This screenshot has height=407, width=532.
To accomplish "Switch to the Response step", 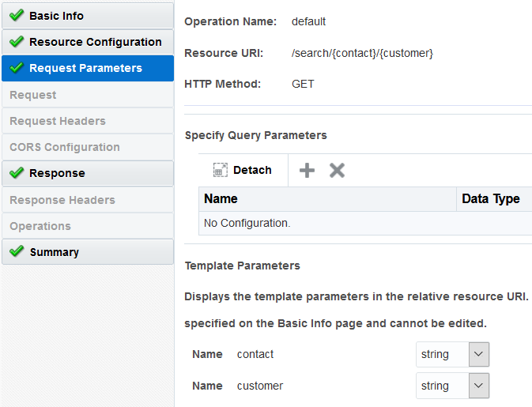I will coord(57,173).
